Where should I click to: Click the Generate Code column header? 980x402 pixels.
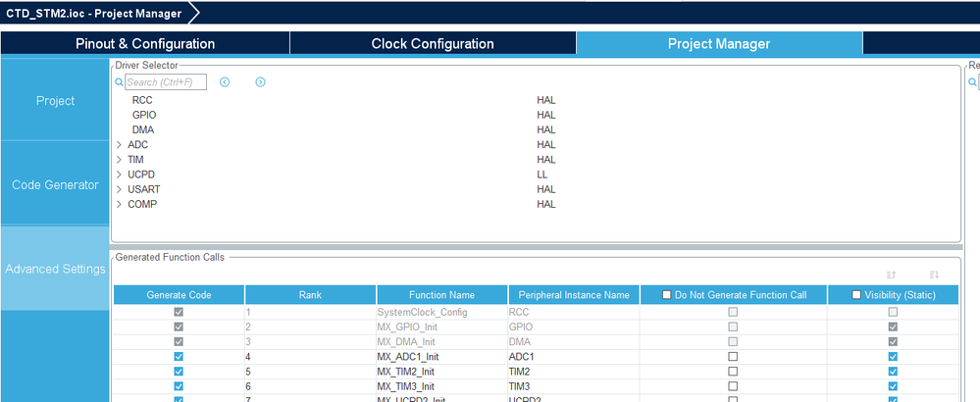[x=179, y=295]
